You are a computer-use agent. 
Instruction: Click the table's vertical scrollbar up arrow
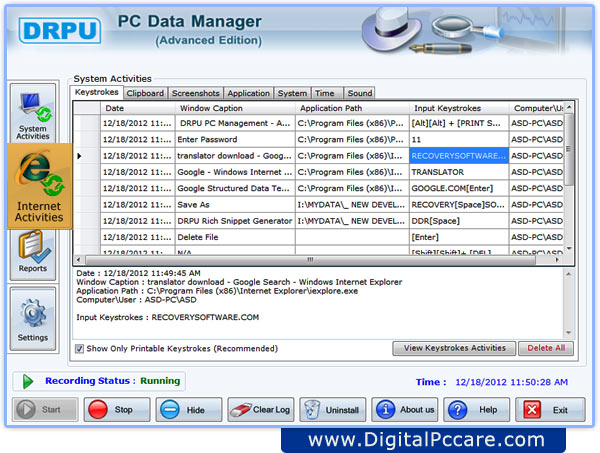point(569,108)
